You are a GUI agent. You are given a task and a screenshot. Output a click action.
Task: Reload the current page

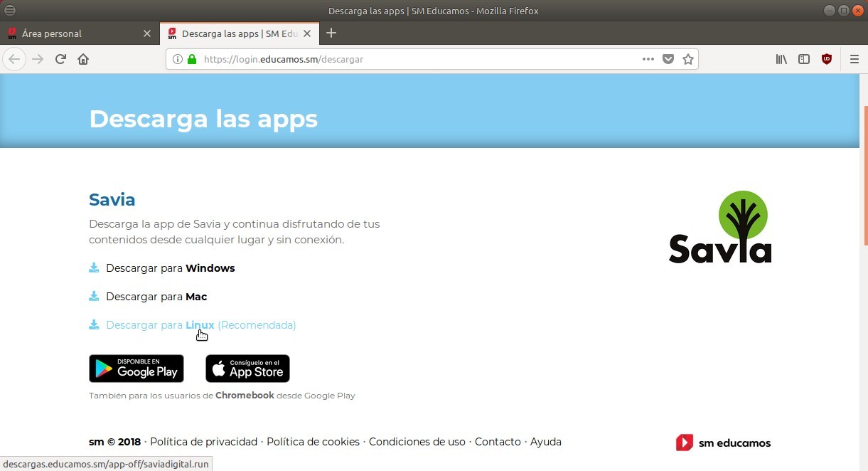(60, 59)
